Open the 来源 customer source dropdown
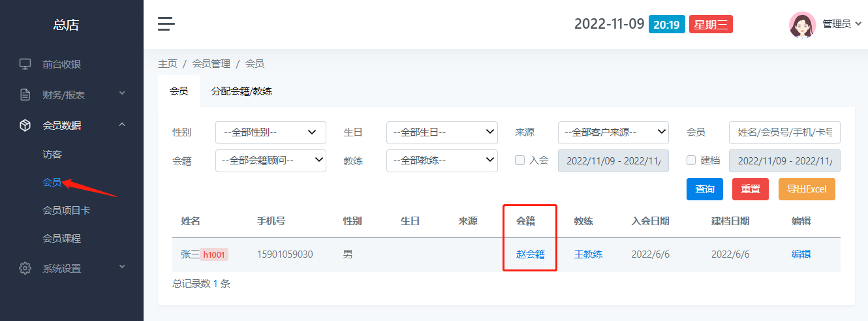 613,132
